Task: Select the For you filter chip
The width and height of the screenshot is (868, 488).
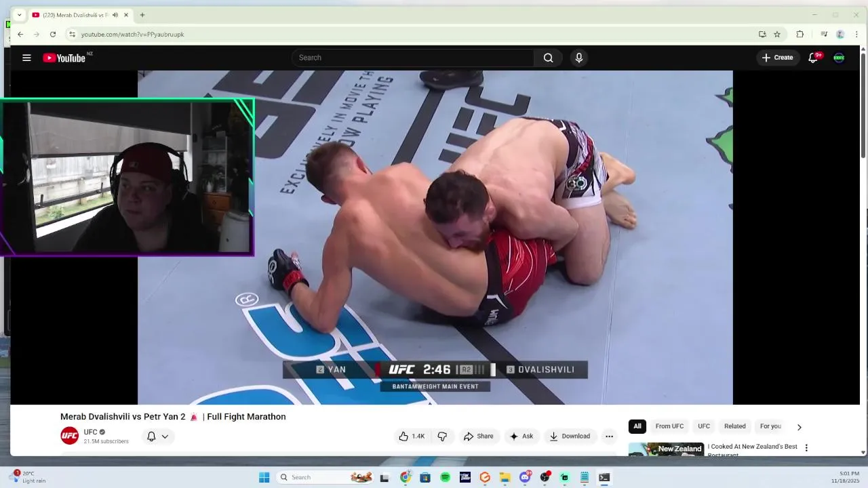Action: point(771,426)
